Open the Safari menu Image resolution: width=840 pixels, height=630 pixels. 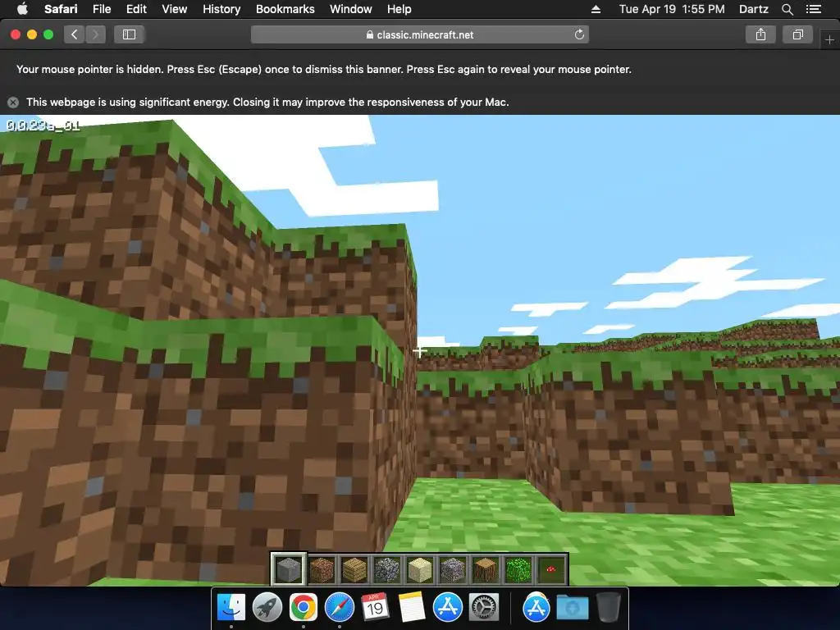pos(61,9)
